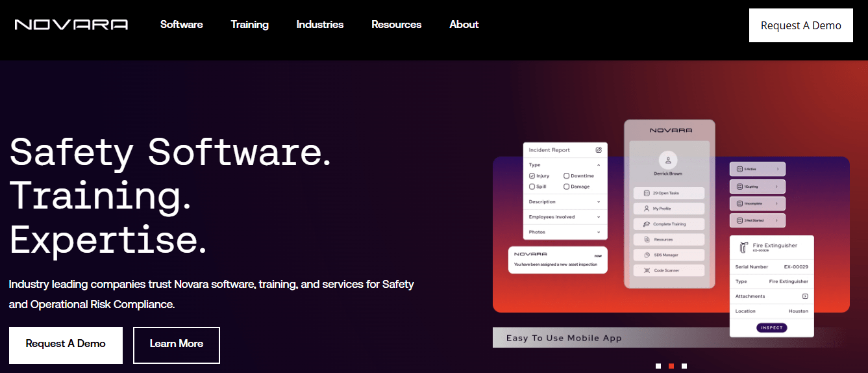Click the Location Houston row
Viewport: 868px width, 373px height.
[772, 311]
